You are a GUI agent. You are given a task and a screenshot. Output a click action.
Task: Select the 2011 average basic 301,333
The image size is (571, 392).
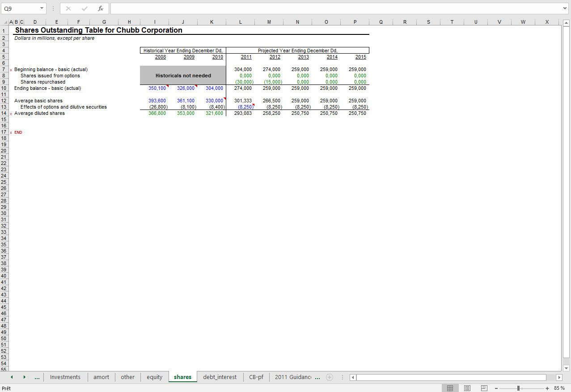coord(243,101)
